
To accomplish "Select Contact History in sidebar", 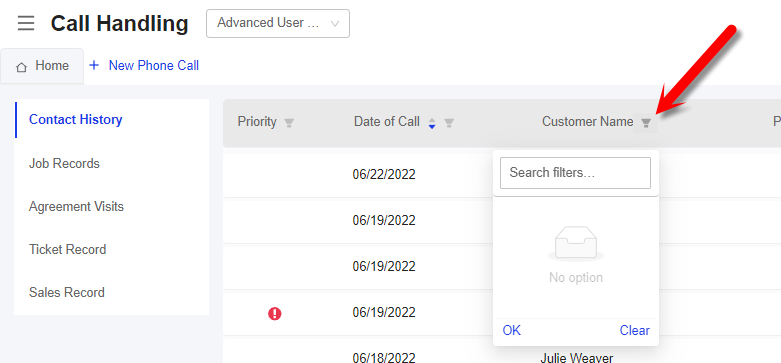I will tap(76, 120).
